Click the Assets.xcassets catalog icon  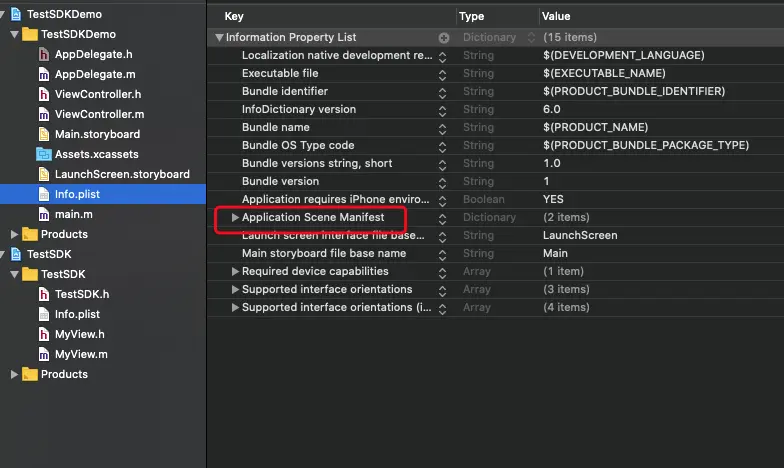click(x=43, y=154)
